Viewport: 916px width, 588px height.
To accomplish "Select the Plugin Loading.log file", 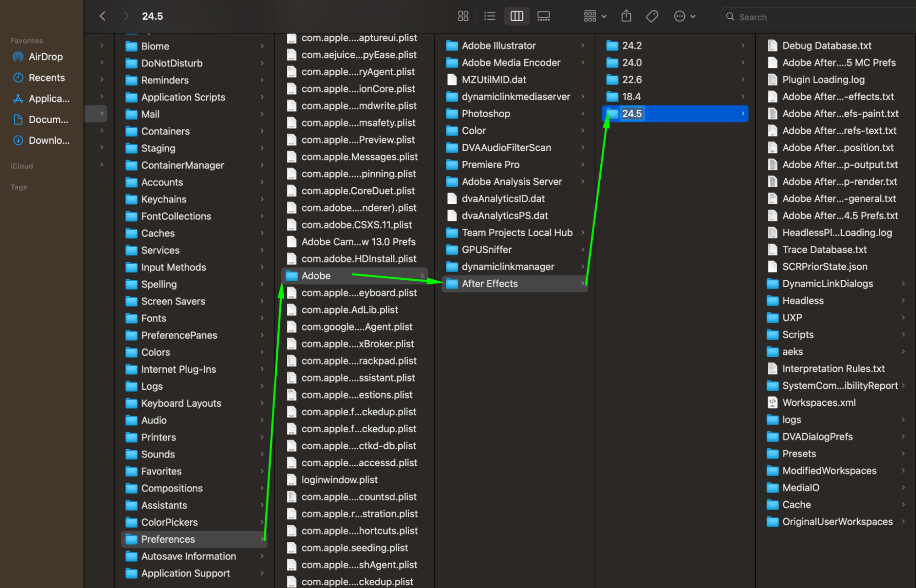I will 823,80.
